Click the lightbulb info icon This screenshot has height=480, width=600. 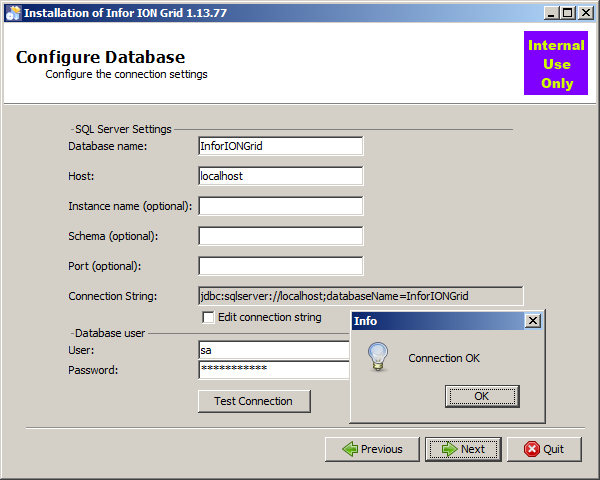point(378,357)
